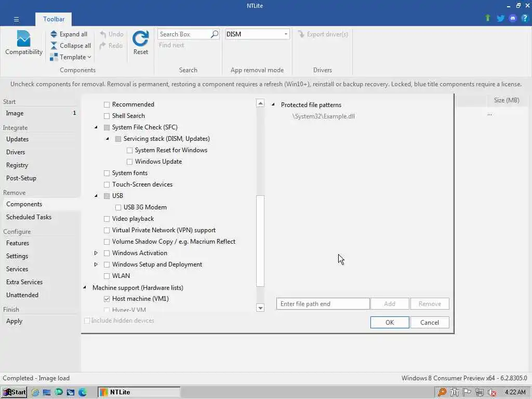Collapse Protected file patterns node
532x399 pixels.
(273, 104)
